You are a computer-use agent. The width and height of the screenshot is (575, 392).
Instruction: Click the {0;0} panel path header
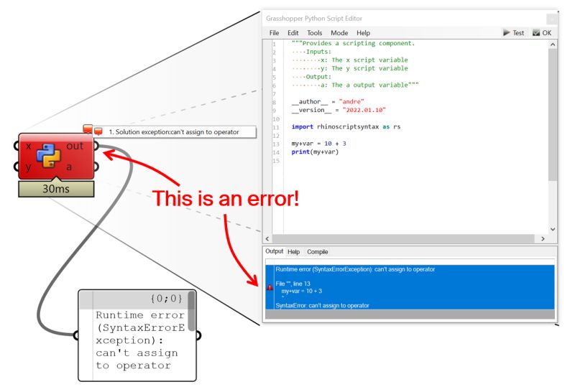point(166,299)
